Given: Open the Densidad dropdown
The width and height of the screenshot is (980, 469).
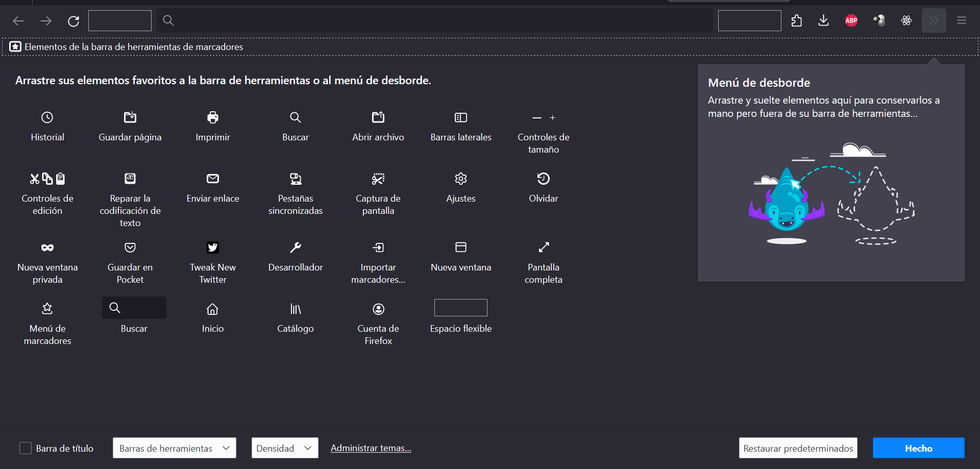Looking at the screenshot, I should tap(285, 448).
